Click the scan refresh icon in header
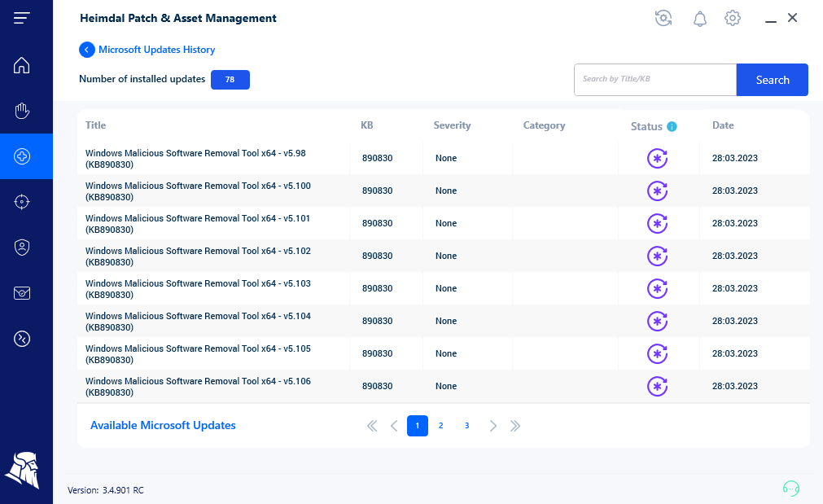Screen dimensions: 823x504 coord(663,18)
